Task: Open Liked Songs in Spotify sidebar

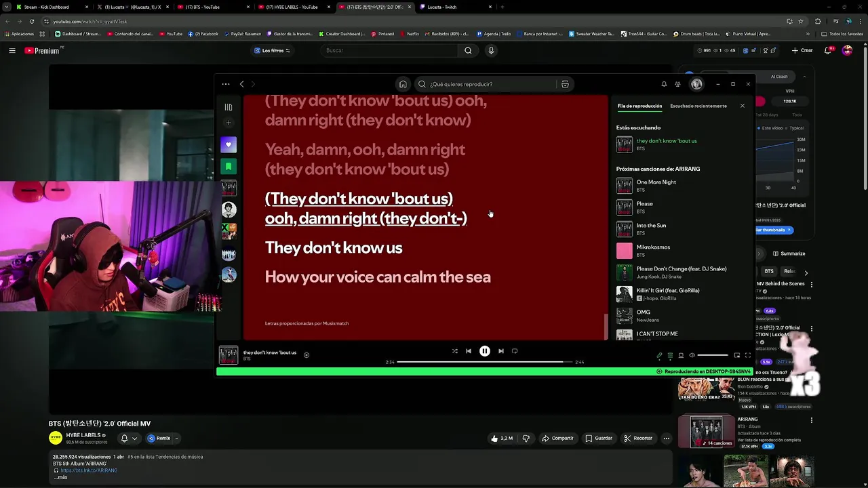Action: point(229,144)
